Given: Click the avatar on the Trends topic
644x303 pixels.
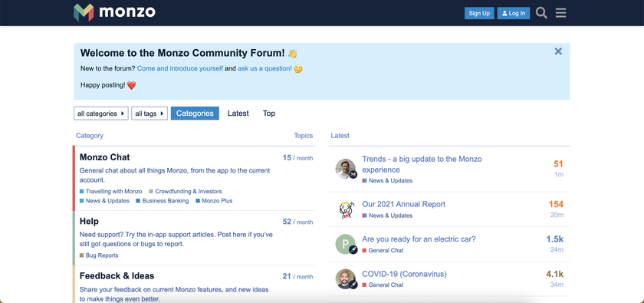Looking at the screenshot, I should click(346, 169).
